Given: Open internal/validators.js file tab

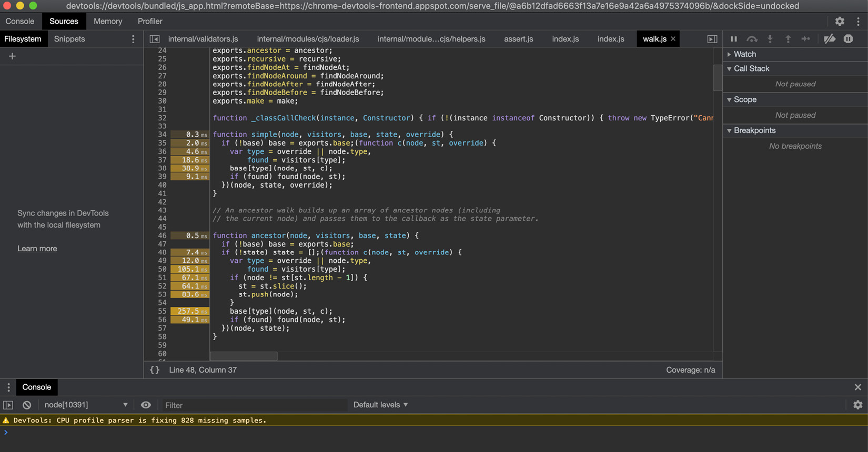Looking at the screenshot, I should tap(203, 39).
